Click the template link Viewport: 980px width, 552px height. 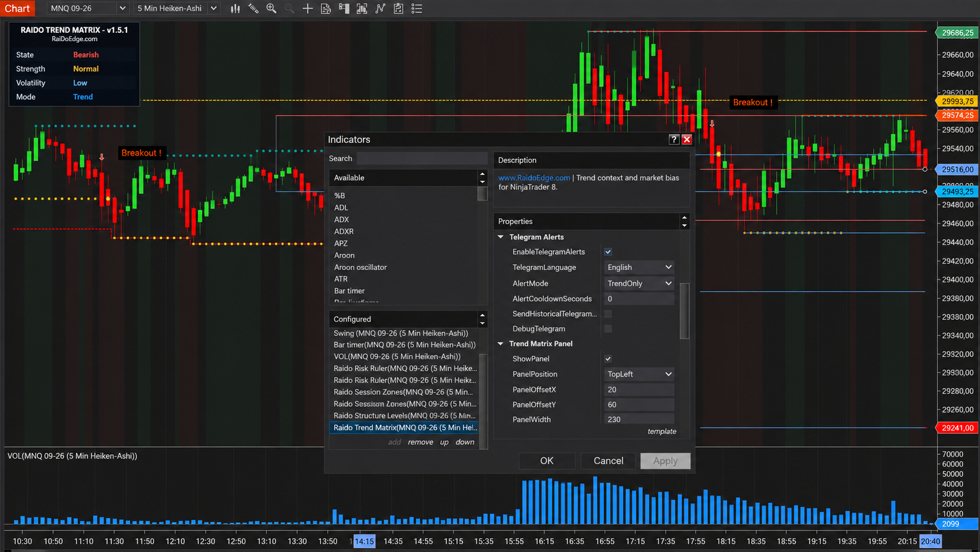pos(662,431)
